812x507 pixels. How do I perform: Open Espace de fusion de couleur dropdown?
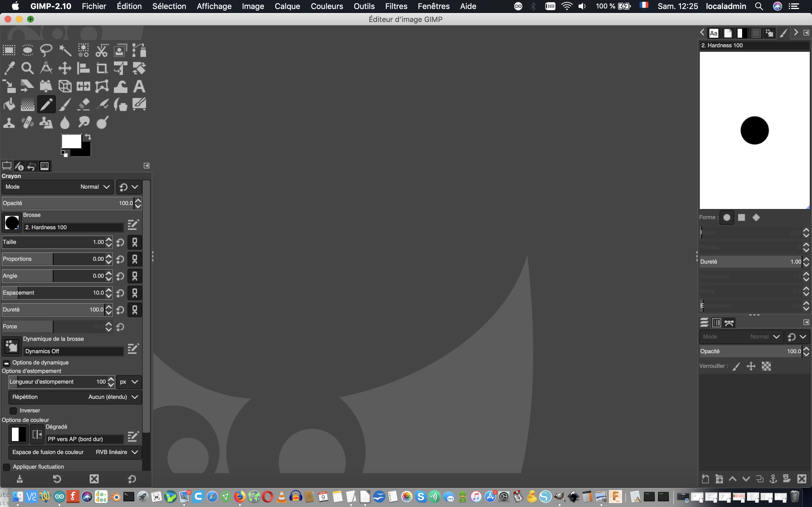(75, 452)
